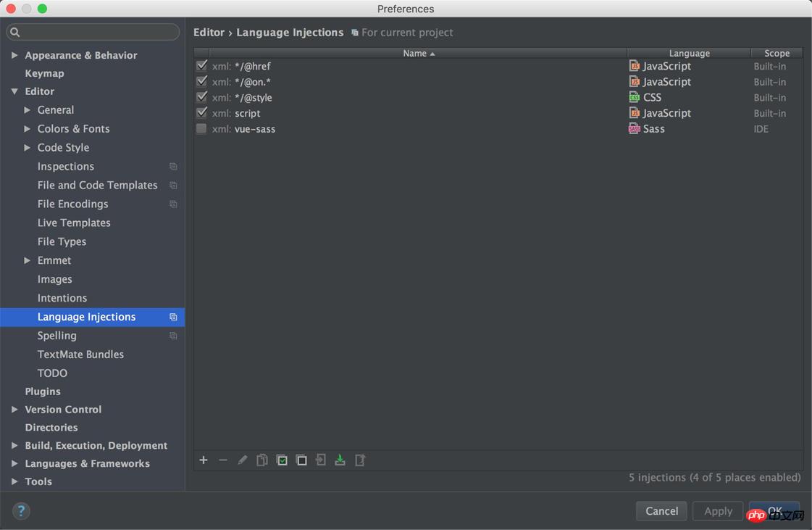Disable selected injections toolbar icon
The height and width of the screenshot is (530, 812).
[301, 460]
